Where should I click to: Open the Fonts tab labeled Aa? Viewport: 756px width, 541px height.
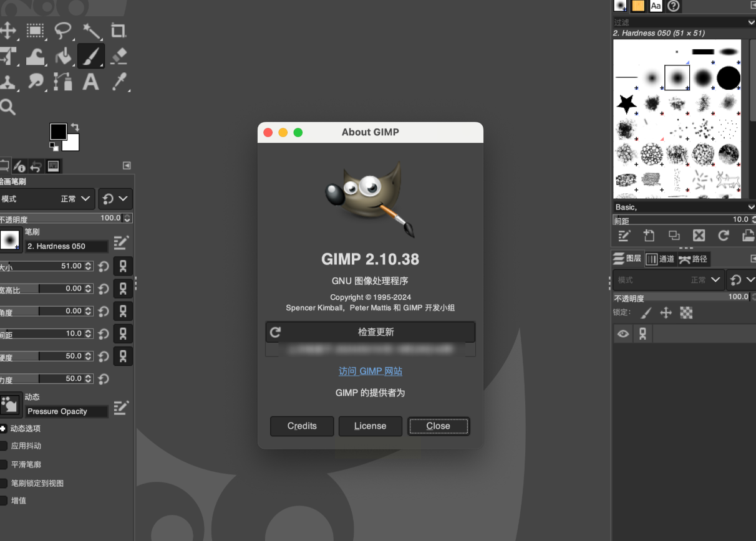656,6
